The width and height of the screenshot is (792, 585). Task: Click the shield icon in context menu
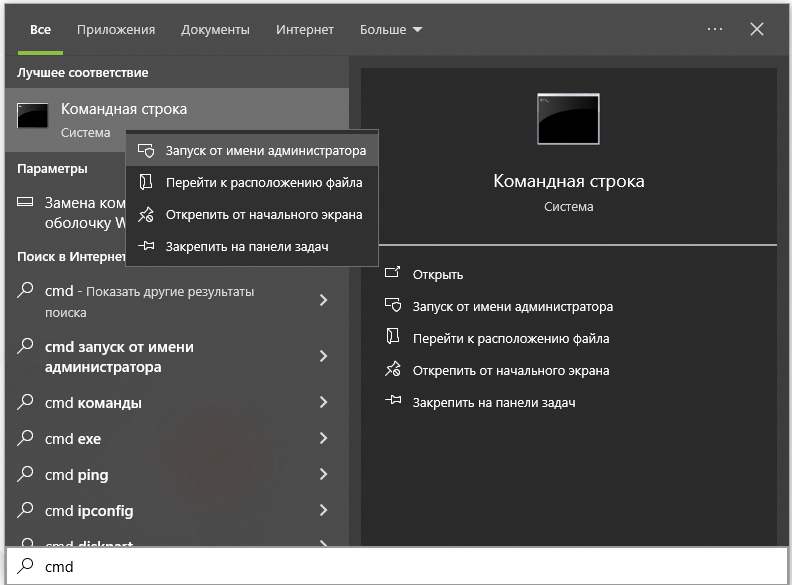[146, 151]
